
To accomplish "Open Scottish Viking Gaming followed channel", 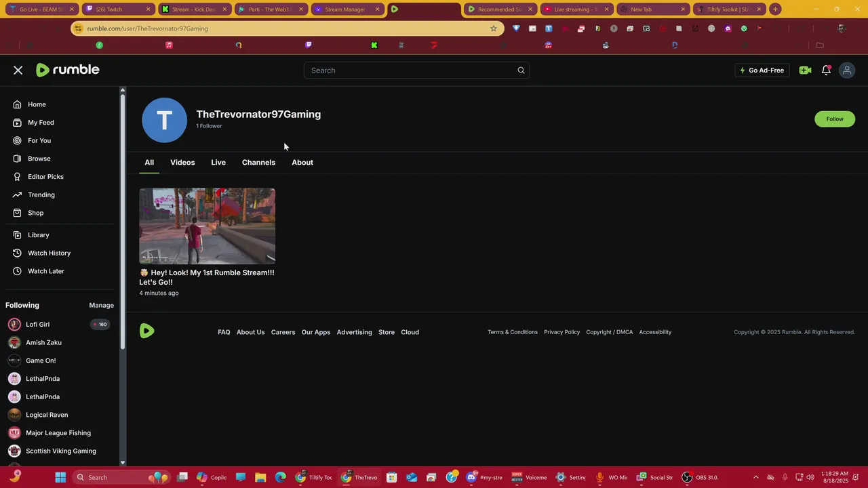I will [x=61, y=451].
